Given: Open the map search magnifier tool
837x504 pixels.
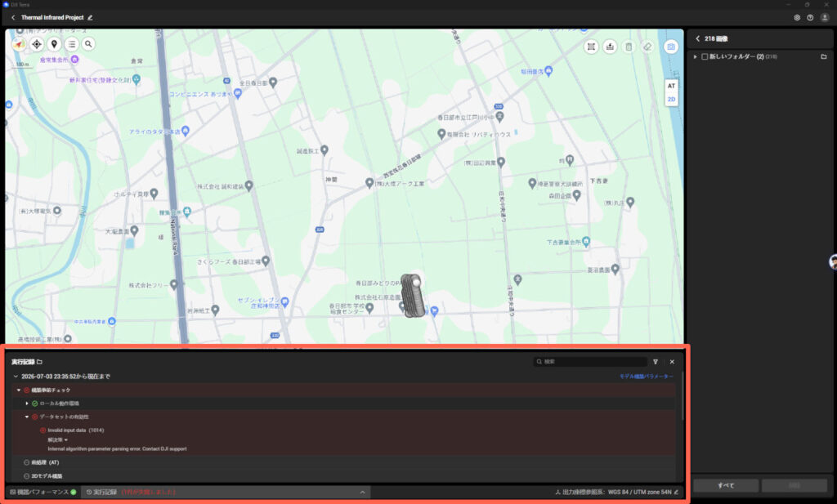Looking at the screenshot, I should [x=88, y=44].
